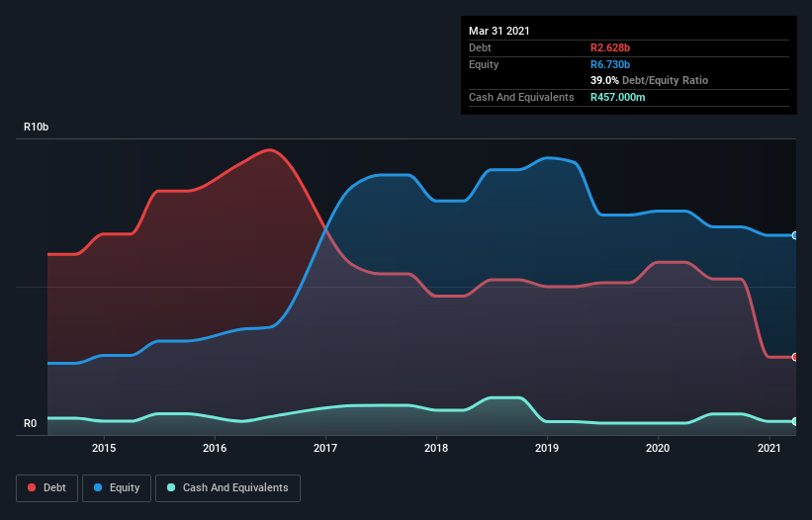Click the R0 axis label

pyautogui.click(x=30, y=423)
